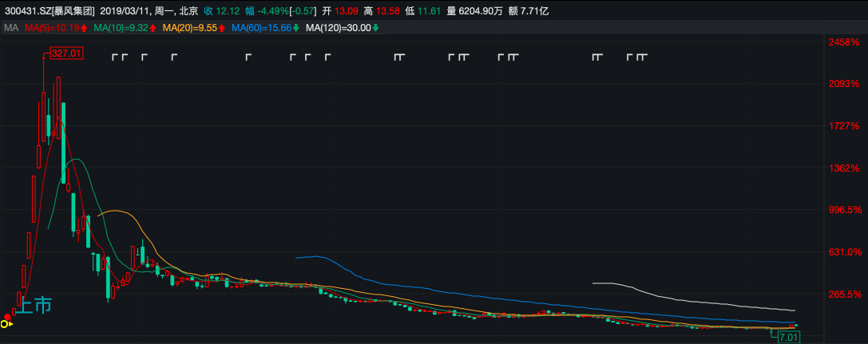
Task: Click the first event flag marker above chart
Action: [115, 57]
